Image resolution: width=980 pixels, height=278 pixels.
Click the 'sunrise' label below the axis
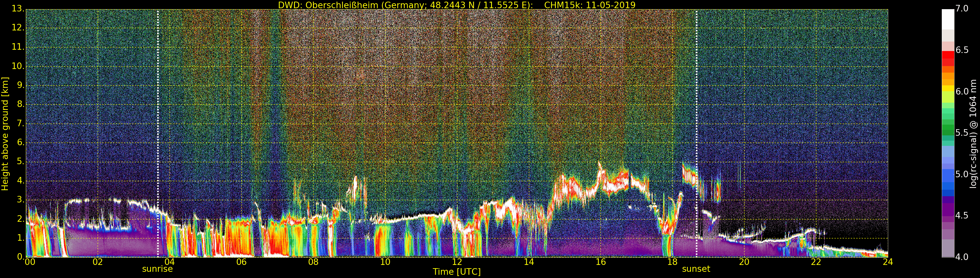pyautogui.click(x=157, y=269)
